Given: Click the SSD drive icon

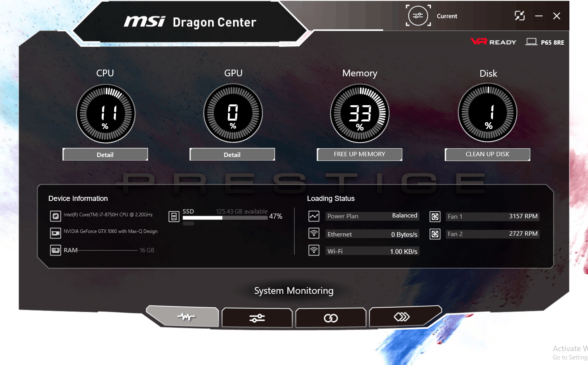Looking at the screenshot, I should pos(174,216).
